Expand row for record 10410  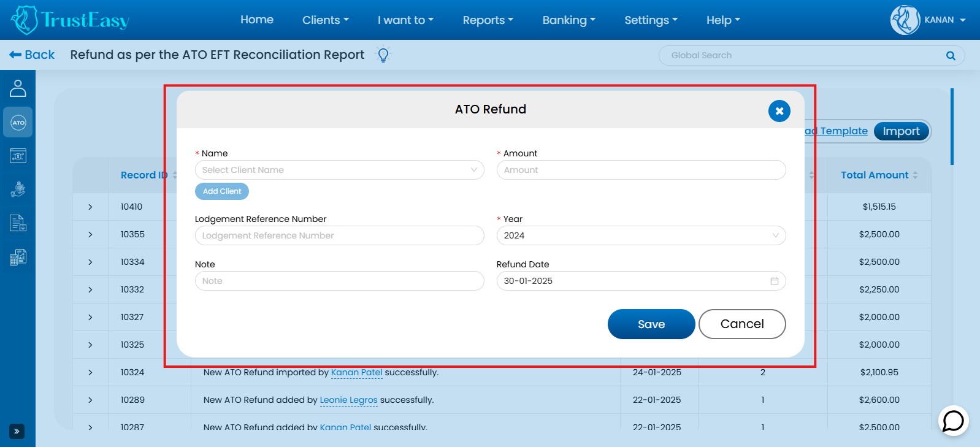coord(90,207)
